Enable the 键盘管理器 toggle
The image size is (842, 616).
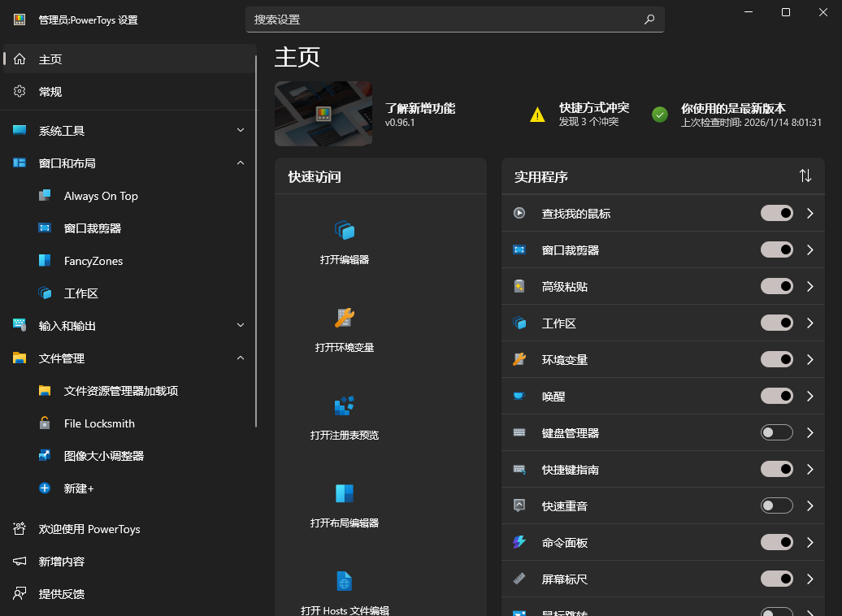click(776, 432)
